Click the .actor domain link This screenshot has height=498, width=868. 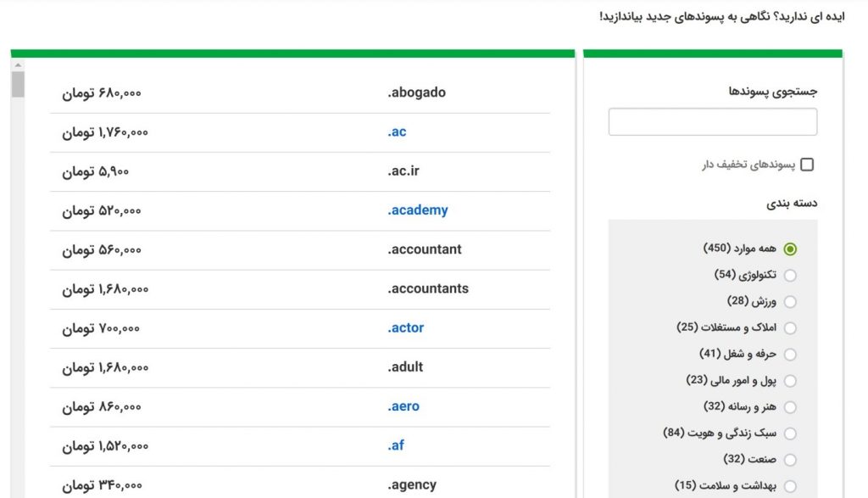pos(406,328)
